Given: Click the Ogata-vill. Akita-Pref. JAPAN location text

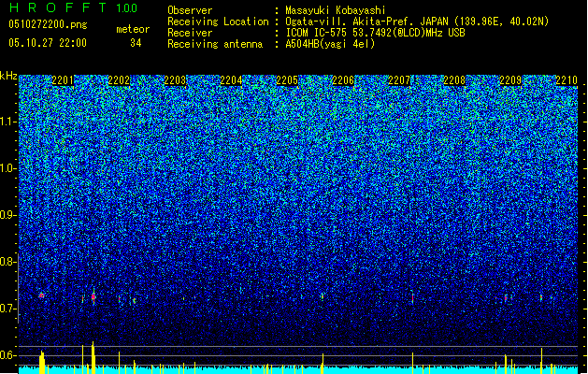Looking at the screenshot, I should coord(417,22).
